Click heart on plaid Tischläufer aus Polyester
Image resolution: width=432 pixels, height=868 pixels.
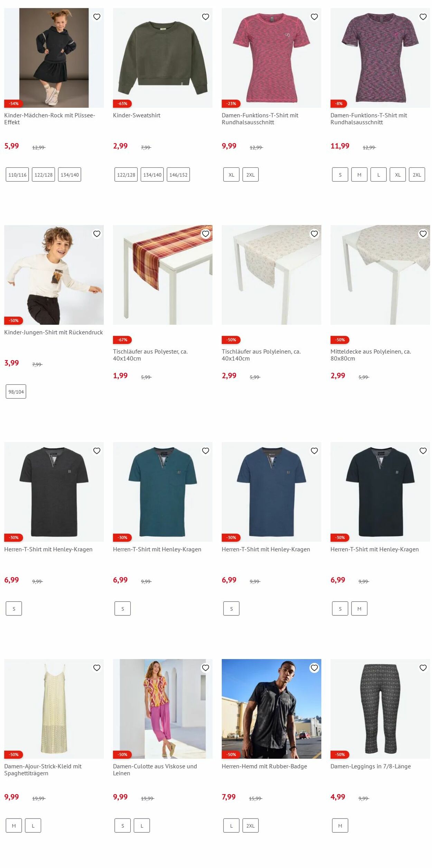(x=205, y=234)
